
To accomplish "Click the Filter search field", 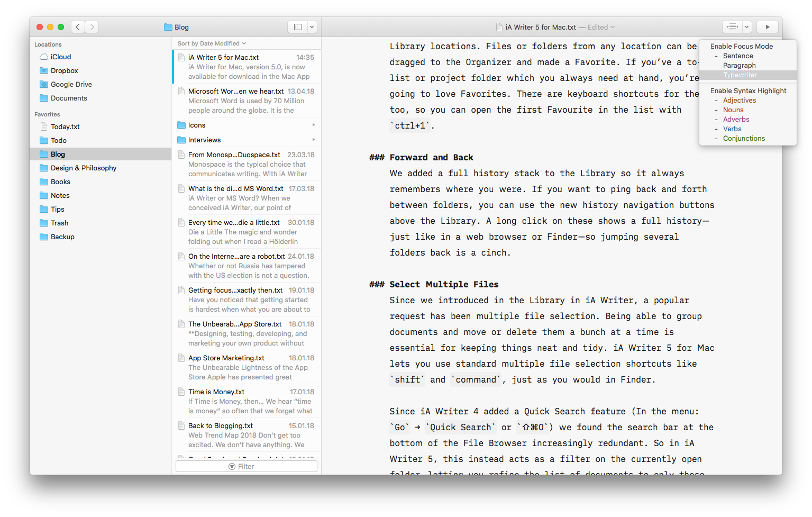I will pos(247,466).
